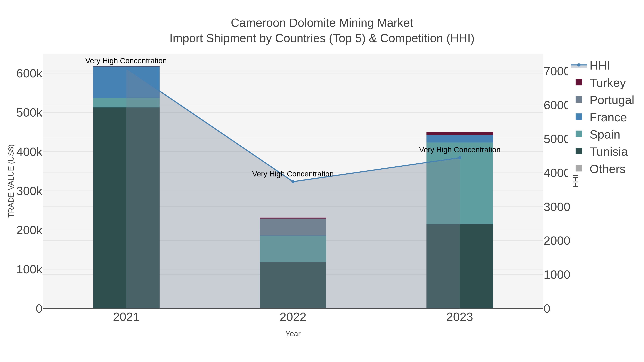Click the 400k left axis tick label

click(30, 152)
